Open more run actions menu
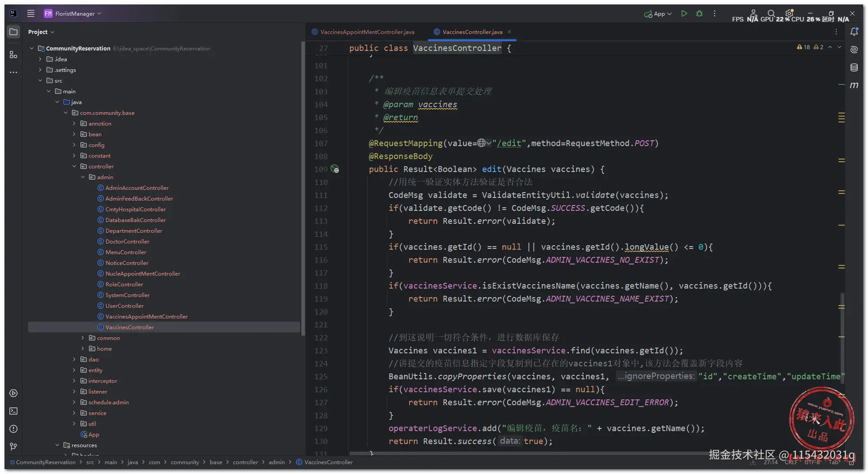This screenshot has width=868, height=474. coord(715,13)
